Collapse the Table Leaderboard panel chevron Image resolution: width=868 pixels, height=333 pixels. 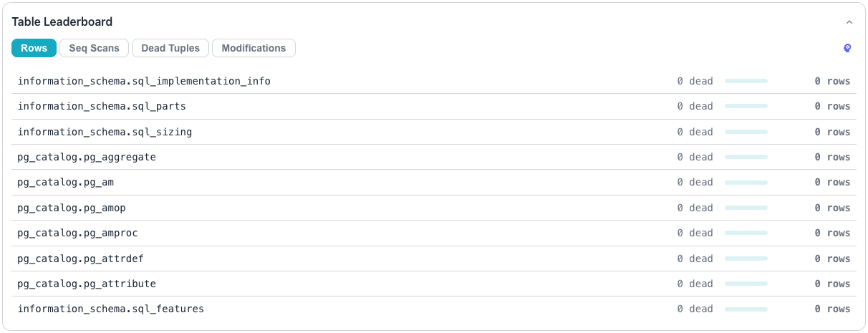(849, 23)
